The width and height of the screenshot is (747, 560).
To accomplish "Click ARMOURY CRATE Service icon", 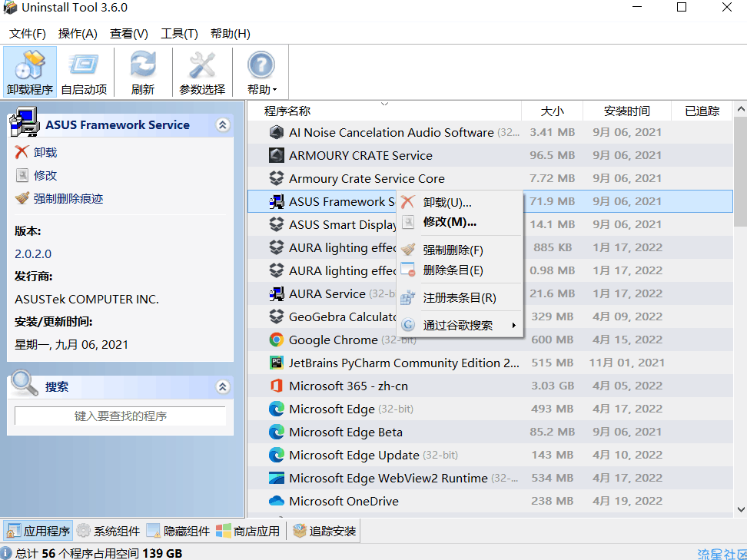I will click(x=277, y=155).
